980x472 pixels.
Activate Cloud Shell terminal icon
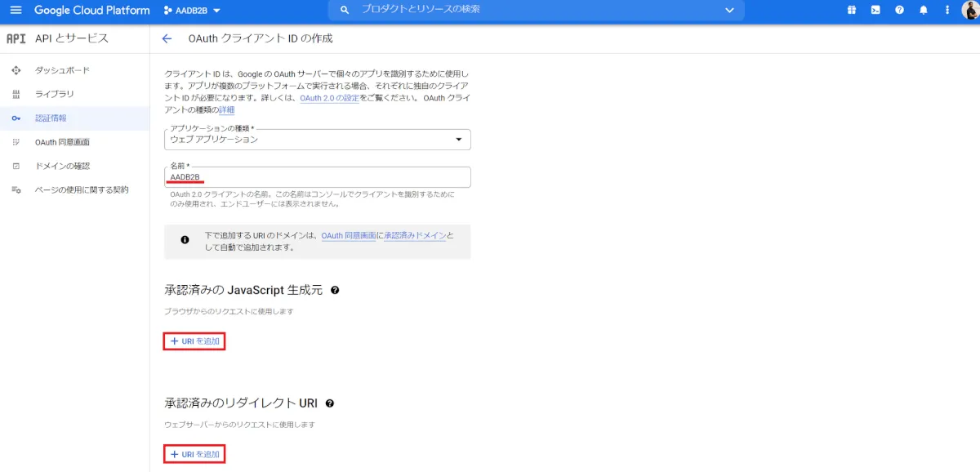click(875, 10)
